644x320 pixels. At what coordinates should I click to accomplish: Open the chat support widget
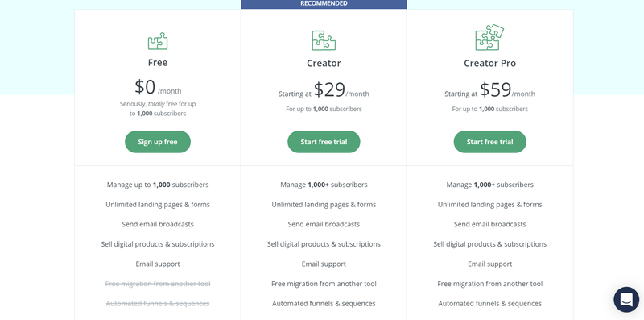click(626, 299)
